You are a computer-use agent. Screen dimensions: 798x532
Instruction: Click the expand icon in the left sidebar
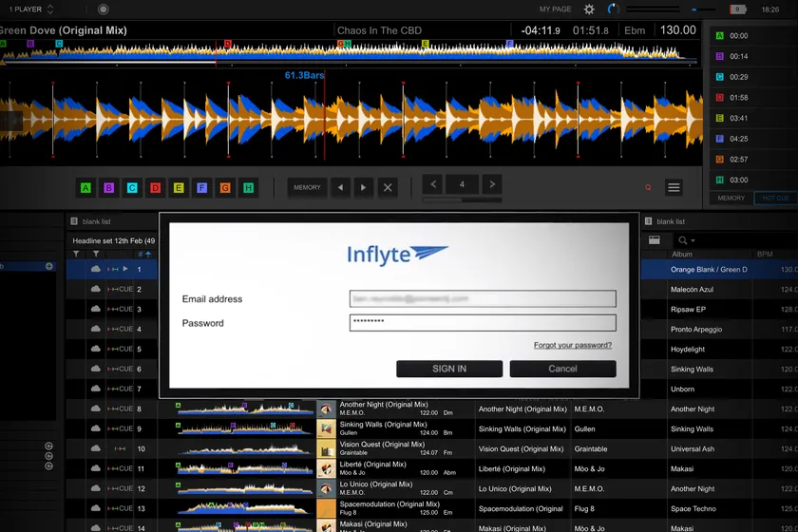[49, 266]
